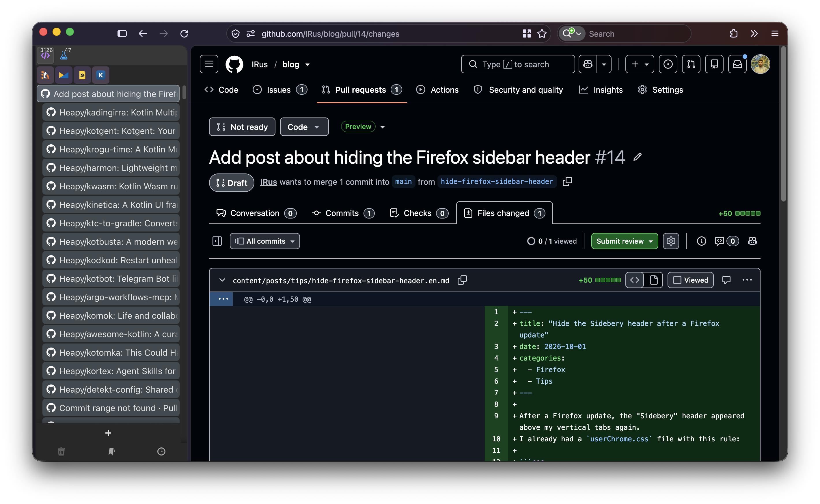The image size is (820, 504).
Task: Mark the file as Viewed
Action: 690,280
